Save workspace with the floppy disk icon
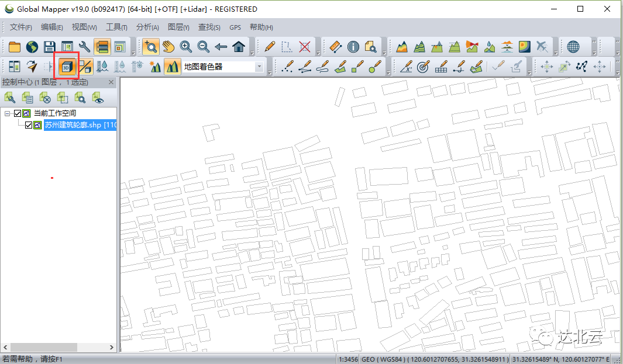The height and width of the screenshot is (364, 623). coord(49,47)
